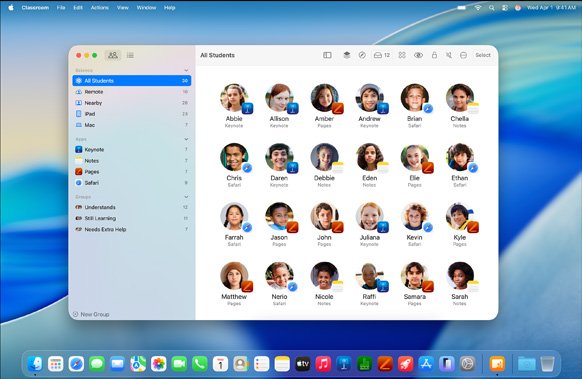Click the Open app stack icon
This screenshot has height=379, width=582.
(x=346, y=55)
